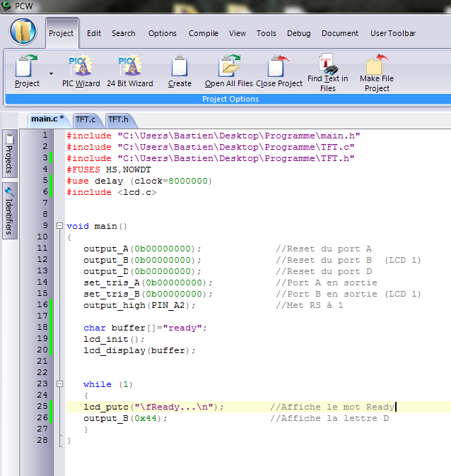
Task: Open the User Toolbar ribbon tab
Action: [x=392, y=33]
